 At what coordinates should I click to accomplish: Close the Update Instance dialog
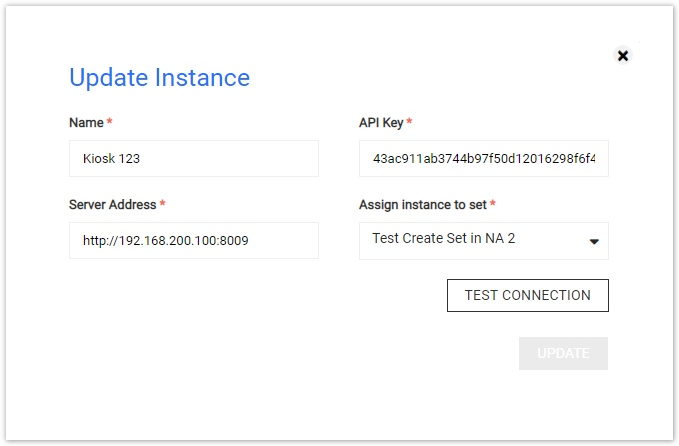coord(623,55)
